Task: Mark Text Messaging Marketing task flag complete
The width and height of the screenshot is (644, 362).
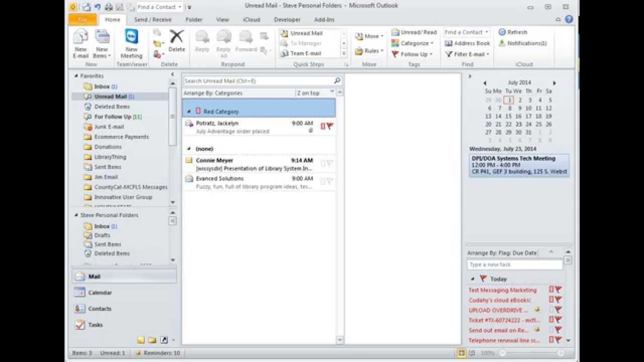Action: (558, 290)
